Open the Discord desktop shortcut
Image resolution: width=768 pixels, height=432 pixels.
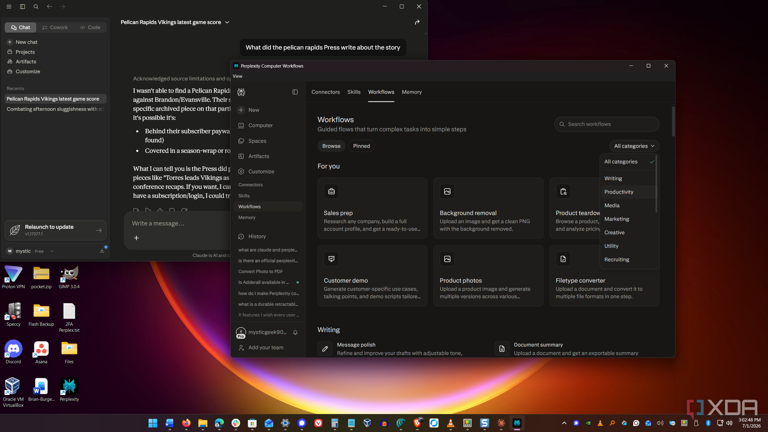pos(13,352)
